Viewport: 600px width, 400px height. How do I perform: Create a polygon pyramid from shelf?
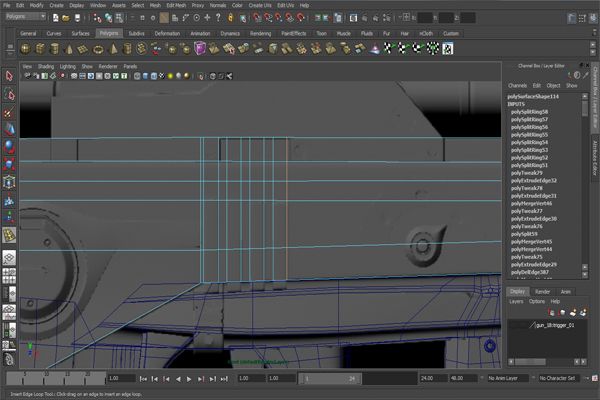pos(112,49)
